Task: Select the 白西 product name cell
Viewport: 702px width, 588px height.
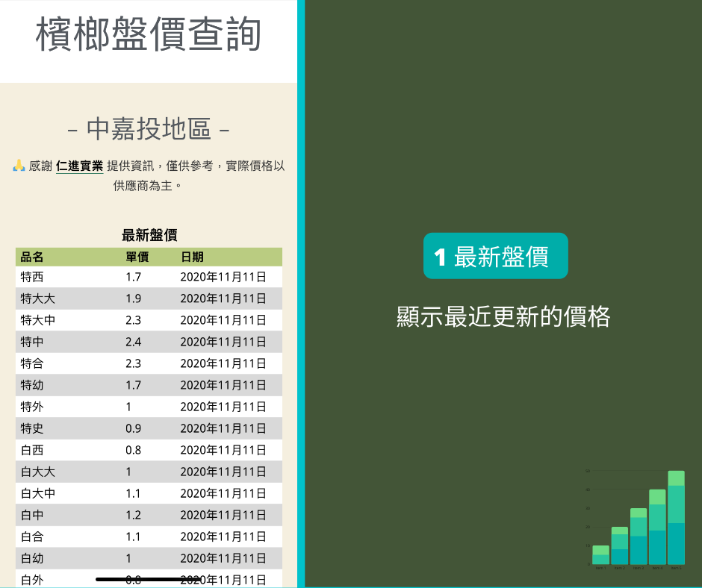Action: [32, 450]
